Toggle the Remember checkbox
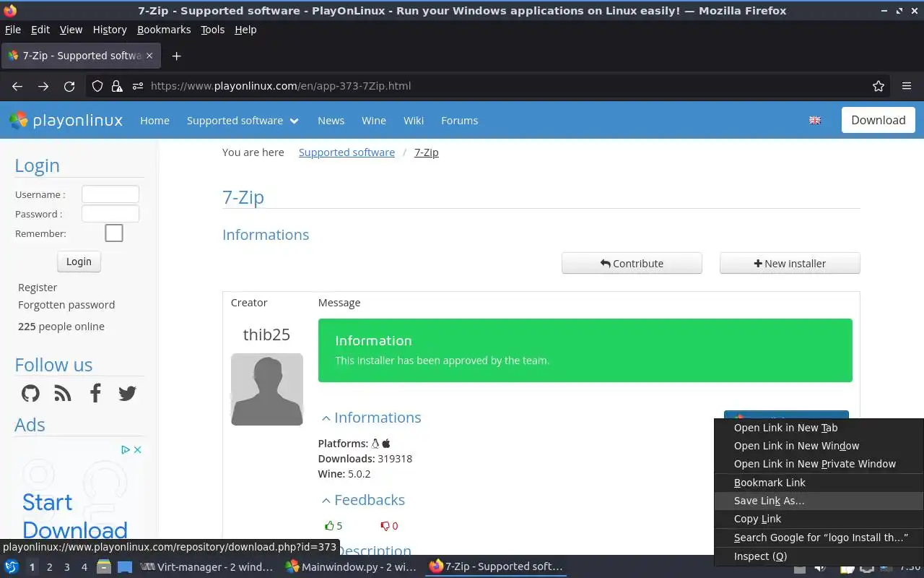 tap(114, 233)
